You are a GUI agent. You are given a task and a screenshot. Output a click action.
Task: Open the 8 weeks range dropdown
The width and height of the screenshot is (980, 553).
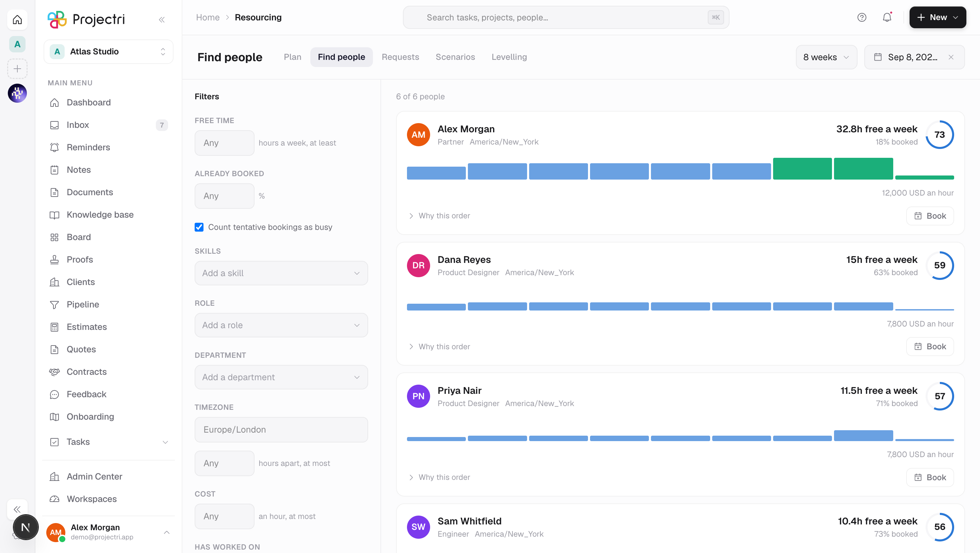(826, 57)
